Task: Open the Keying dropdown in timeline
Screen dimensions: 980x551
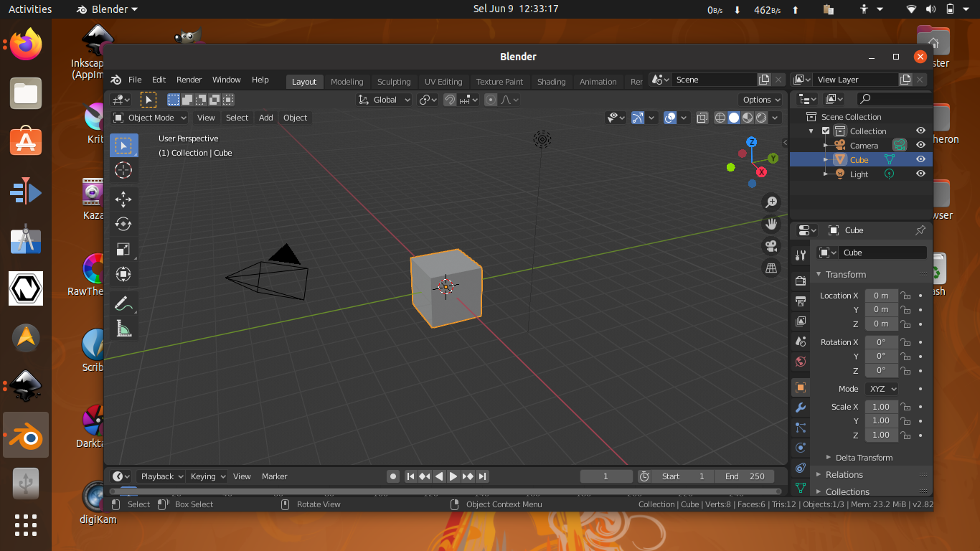Action: point(208,476)
